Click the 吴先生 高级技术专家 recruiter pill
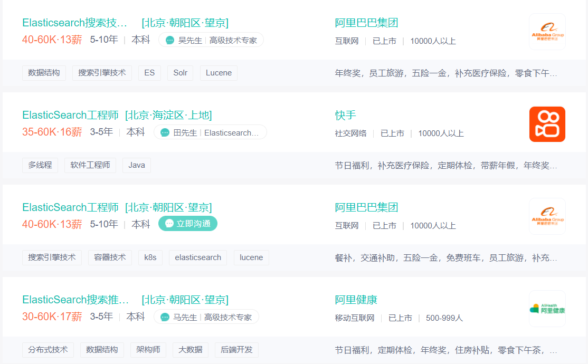This screenshot has width=588, height=364. 211,40
